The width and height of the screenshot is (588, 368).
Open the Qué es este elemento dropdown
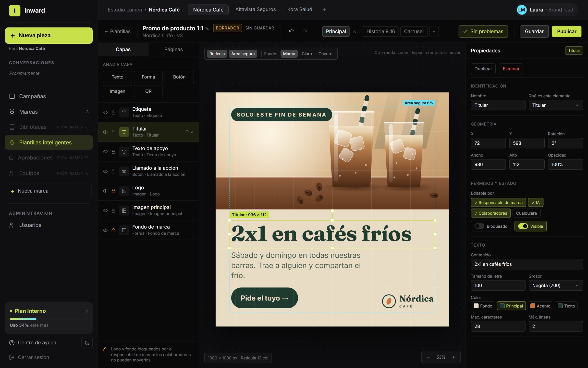[x=555, y=105]
